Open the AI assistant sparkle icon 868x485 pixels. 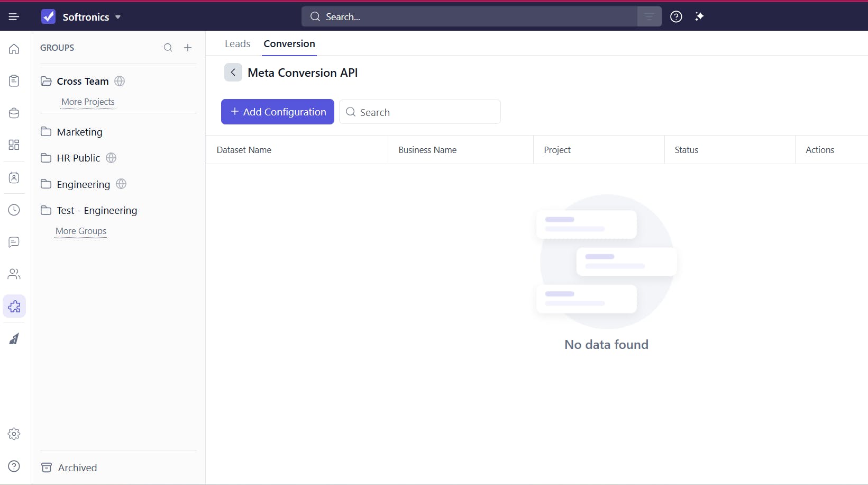point(699,16)
